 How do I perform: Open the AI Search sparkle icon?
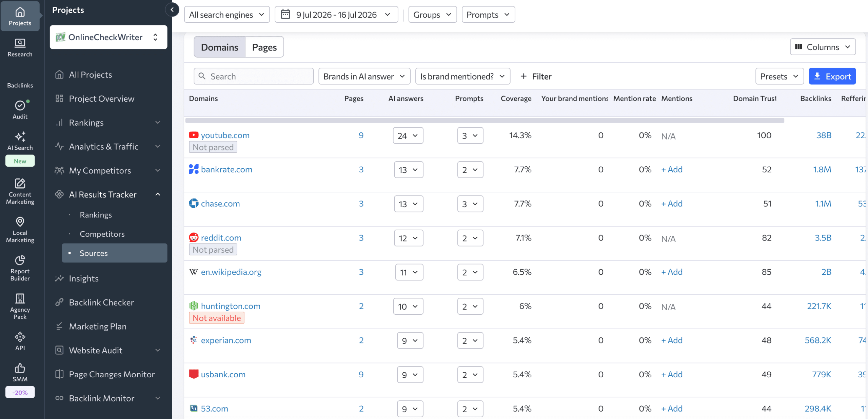click(20, 137)
